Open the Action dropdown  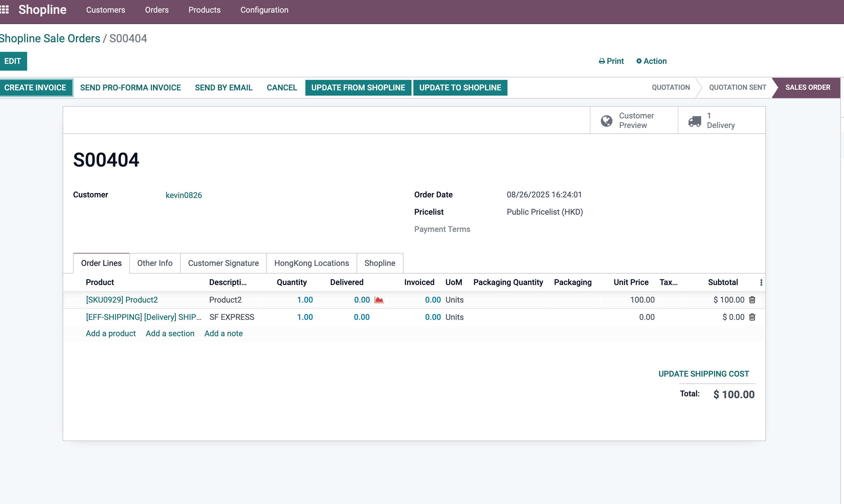click(651, 61)
